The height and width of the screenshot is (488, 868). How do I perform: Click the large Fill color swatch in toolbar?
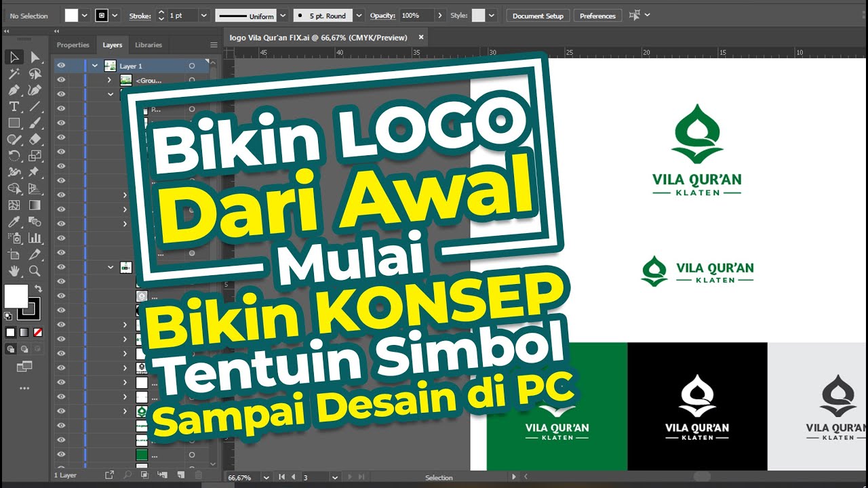[16, 296]
